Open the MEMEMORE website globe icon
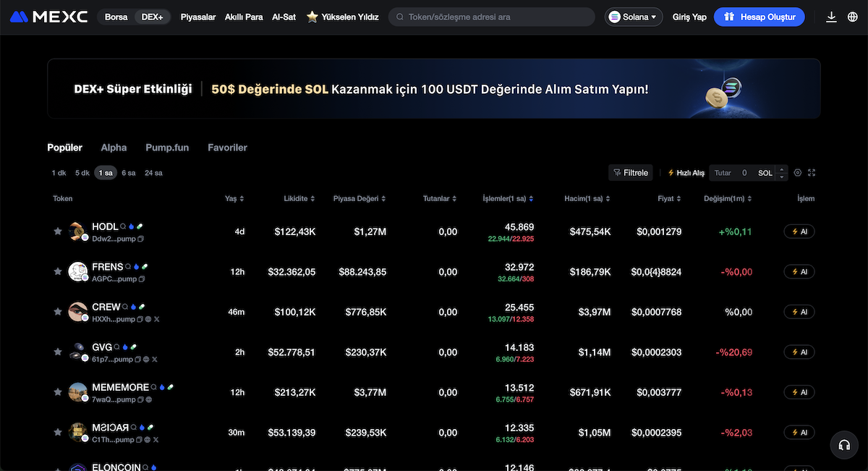This screenshot has width=868, height=471. [x=149, y=399]
